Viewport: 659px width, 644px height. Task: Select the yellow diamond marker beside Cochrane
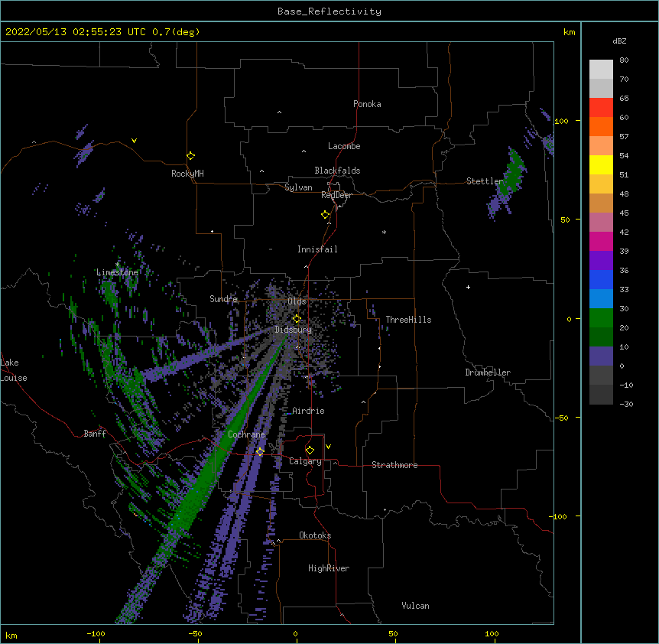[x=260, y=452]
